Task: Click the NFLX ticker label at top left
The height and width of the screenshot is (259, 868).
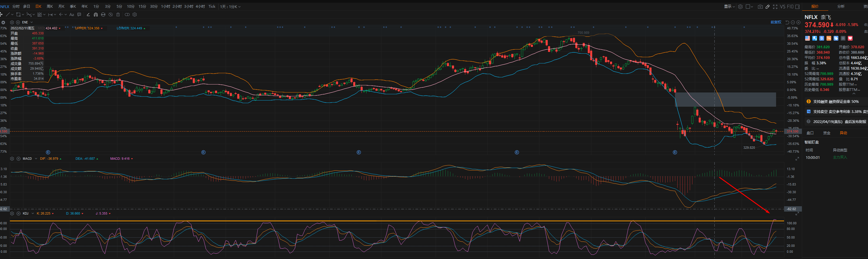Action: tap(5, 7)
